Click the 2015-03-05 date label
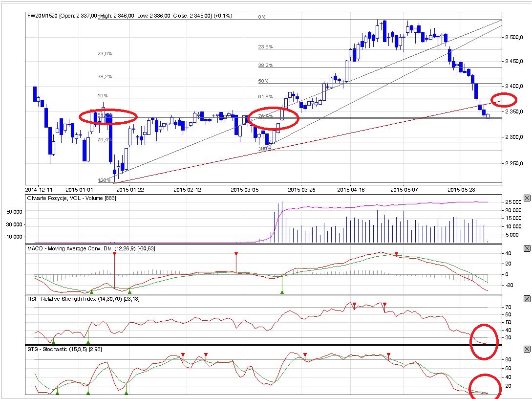Screen dimensions: 532x399 click(244, 190)
